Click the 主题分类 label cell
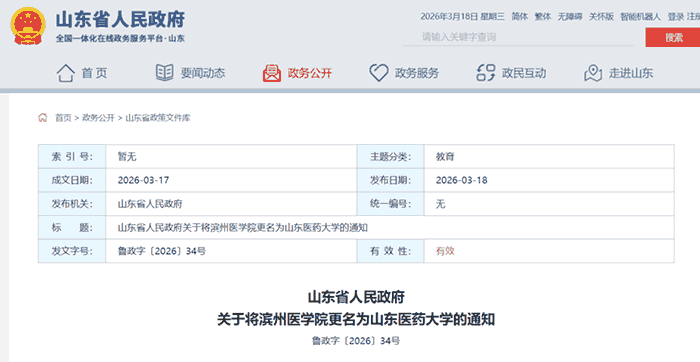 pyautogui.click(x=390, y=157)
